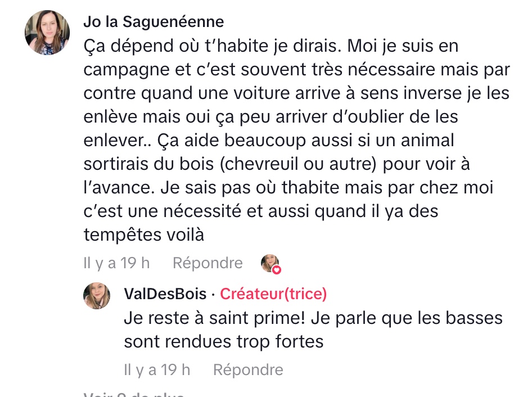Viewport: 532px width, 397px height.
Task: Click 'sont rendues trop fortes' reply line
Action: pyautogui.click(x=223, y=341)
